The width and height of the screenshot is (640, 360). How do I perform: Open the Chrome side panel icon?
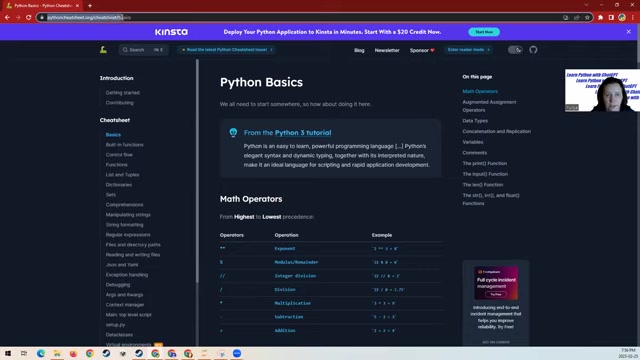(x=611, y=18)
